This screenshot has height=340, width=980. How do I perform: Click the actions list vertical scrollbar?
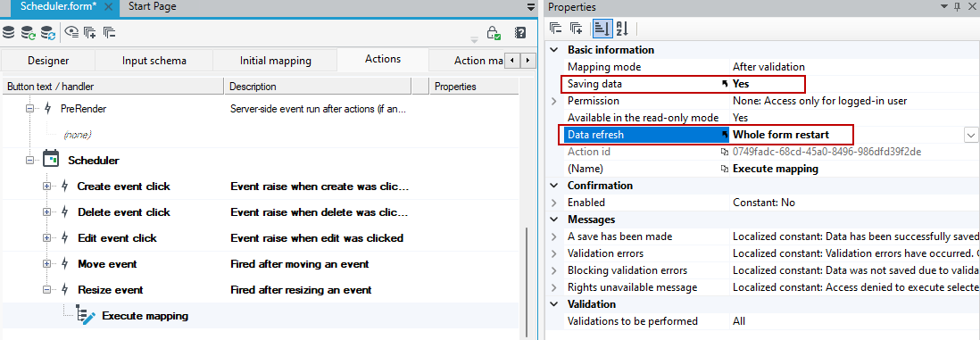click(x=527, y=281)
